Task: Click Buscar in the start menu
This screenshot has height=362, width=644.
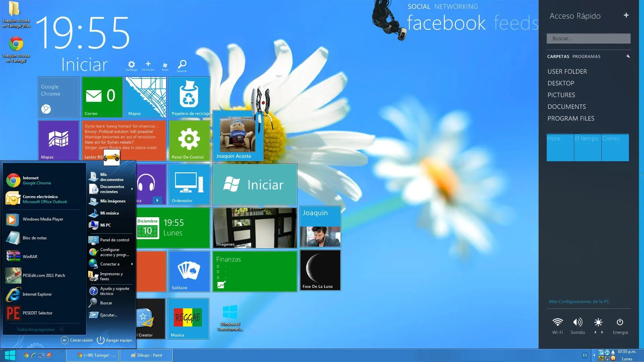Action: click(111, 303)
